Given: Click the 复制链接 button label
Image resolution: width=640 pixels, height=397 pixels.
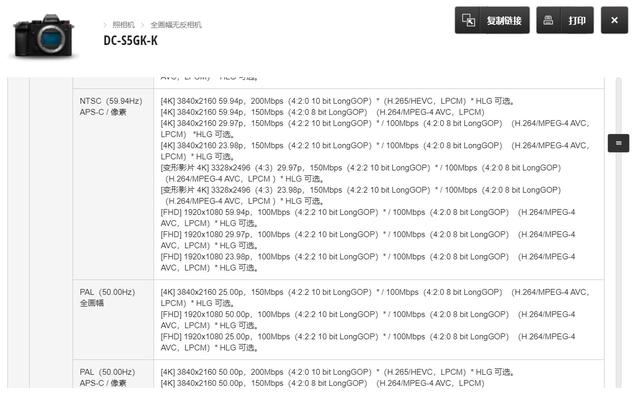Looking at the screenshot, I should click(x=504, y=20).
